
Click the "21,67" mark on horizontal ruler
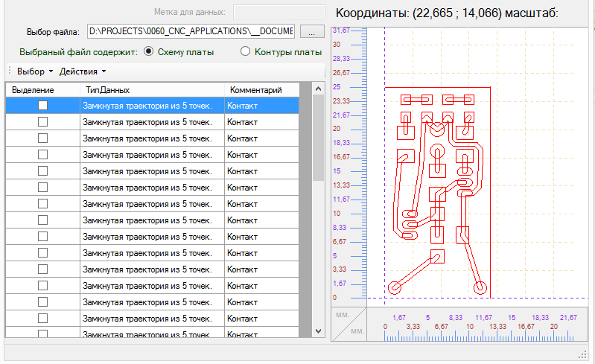click(x=568, y=317)
